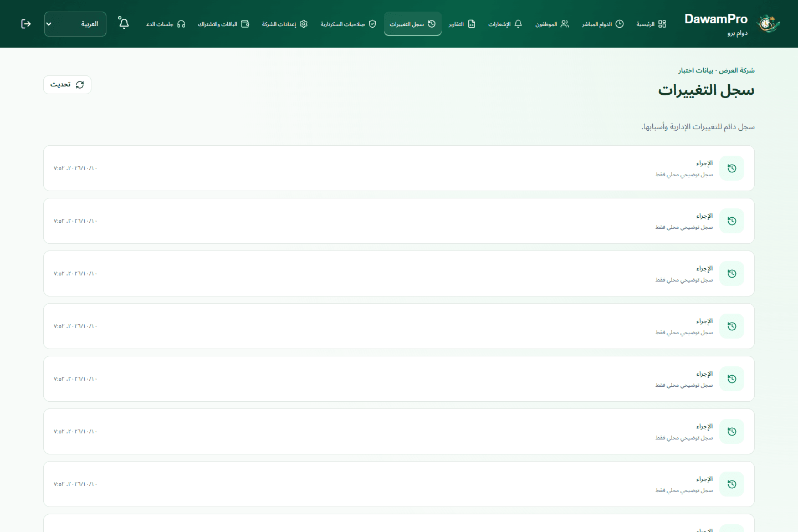This screenshot has width=798, height=532.
Task: Click the DawamPro clock logo image
Action: click(x=768, y=24)
